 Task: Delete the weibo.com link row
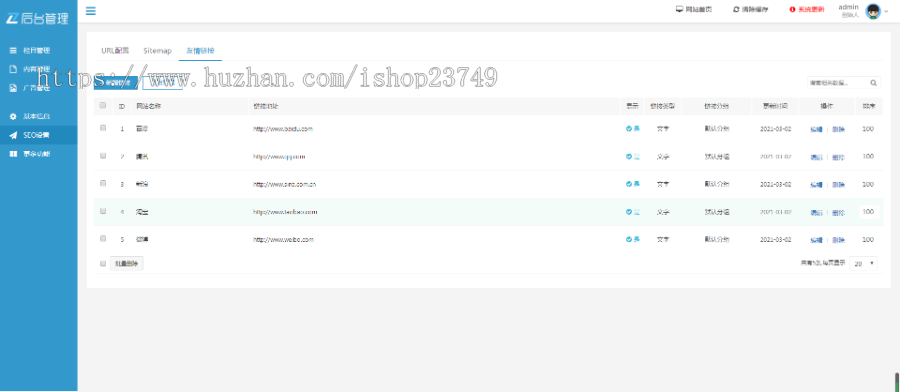coord(839,240)
